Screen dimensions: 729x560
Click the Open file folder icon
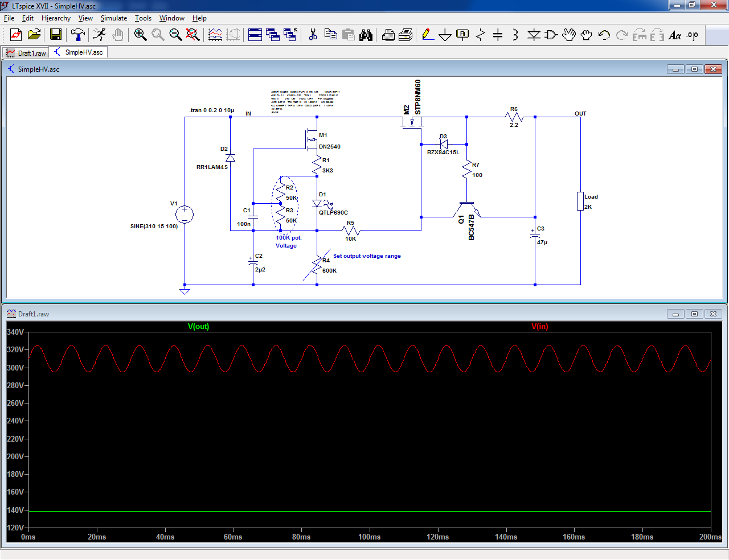[34, 35]
